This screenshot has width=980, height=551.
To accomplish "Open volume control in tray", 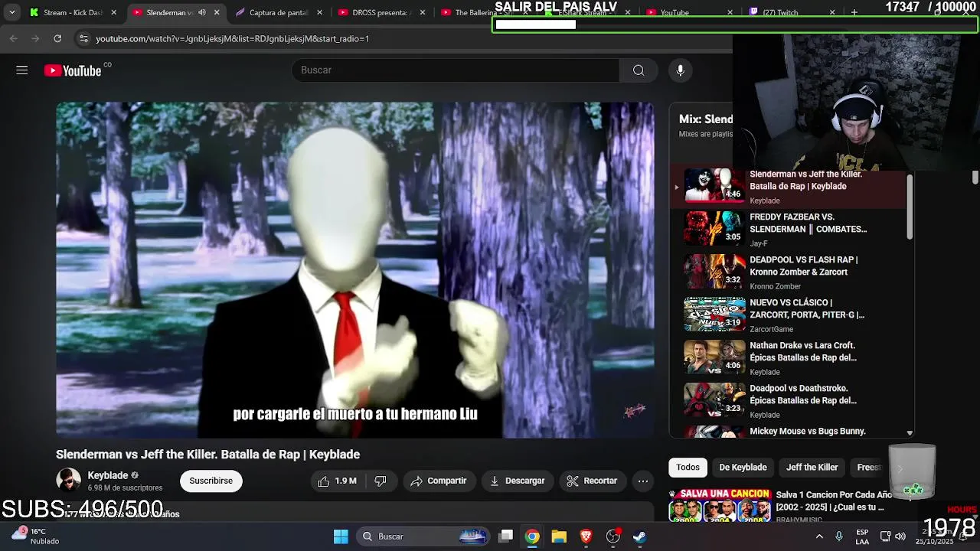I will coord(900,536).
